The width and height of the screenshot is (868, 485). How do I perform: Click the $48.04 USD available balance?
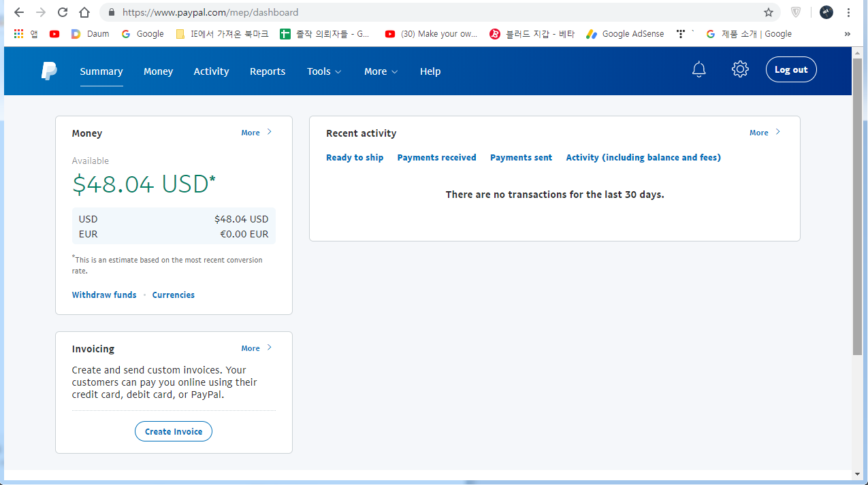pos(144,184)
